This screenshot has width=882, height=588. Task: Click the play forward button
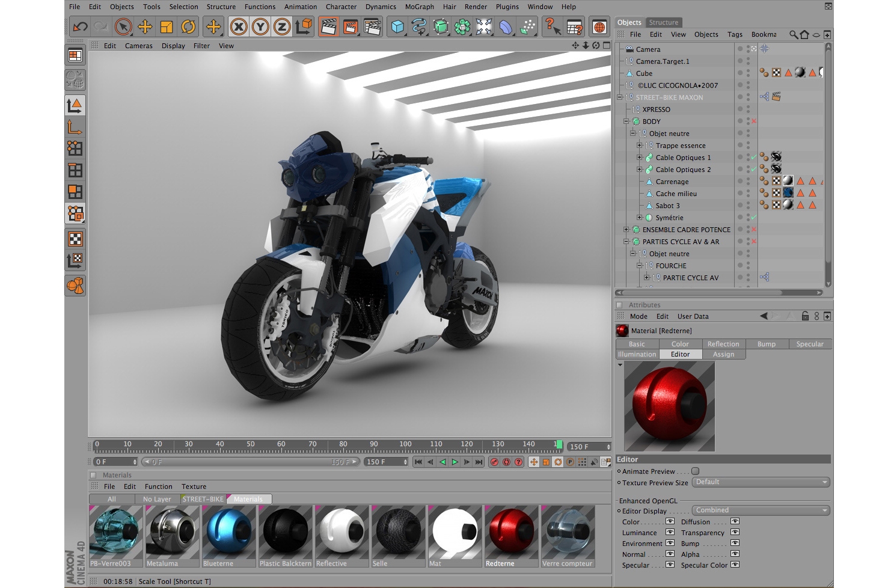[x=455, y=462]
